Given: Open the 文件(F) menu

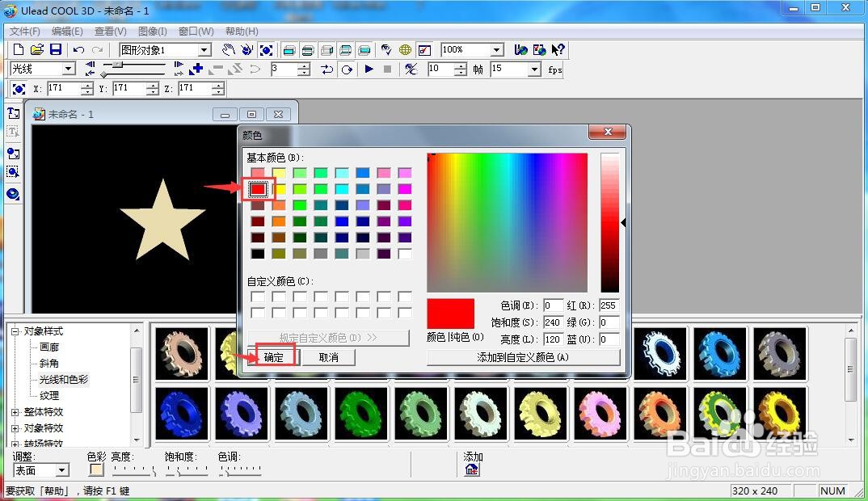Looking at the screenshot, I should [25, 31].
